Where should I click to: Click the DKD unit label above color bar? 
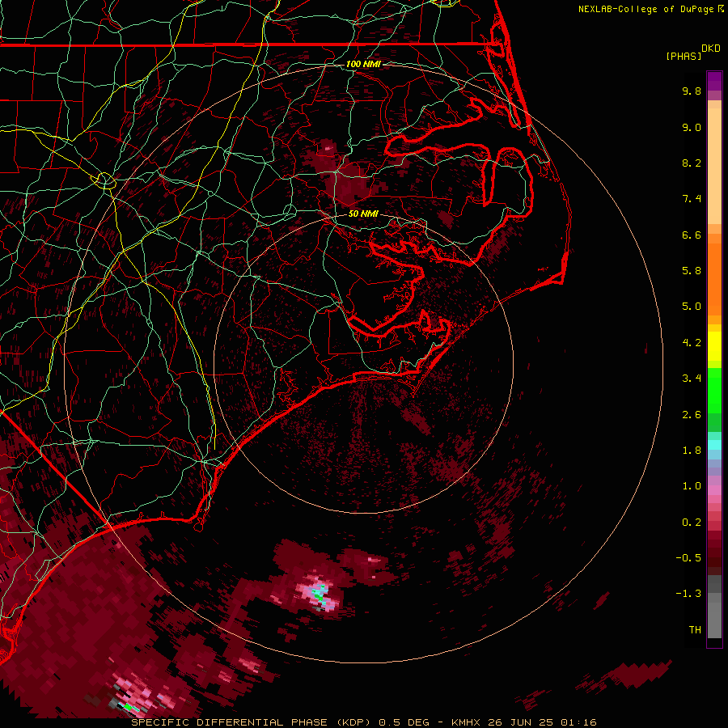711,49
